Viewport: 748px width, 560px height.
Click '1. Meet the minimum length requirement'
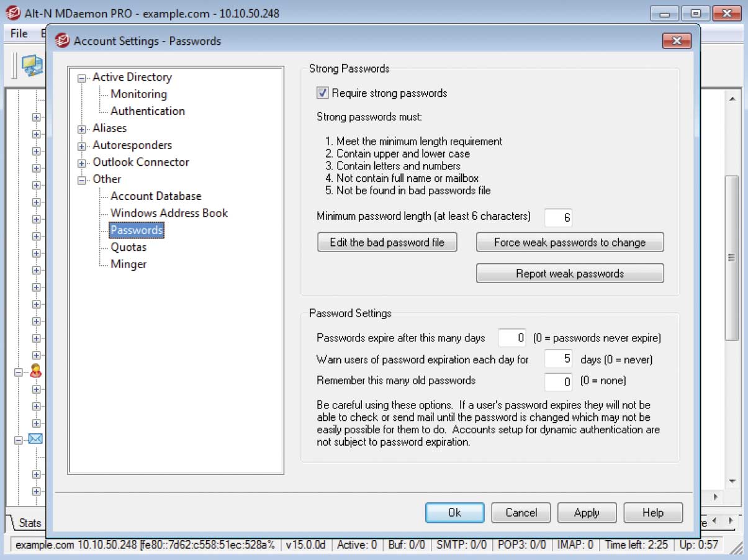pos(414,142)
